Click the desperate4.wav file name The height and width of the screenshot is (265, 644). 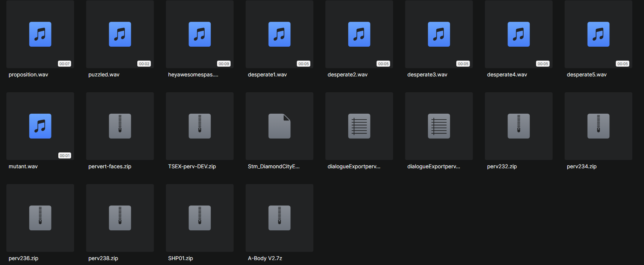[x=507, y=75]
